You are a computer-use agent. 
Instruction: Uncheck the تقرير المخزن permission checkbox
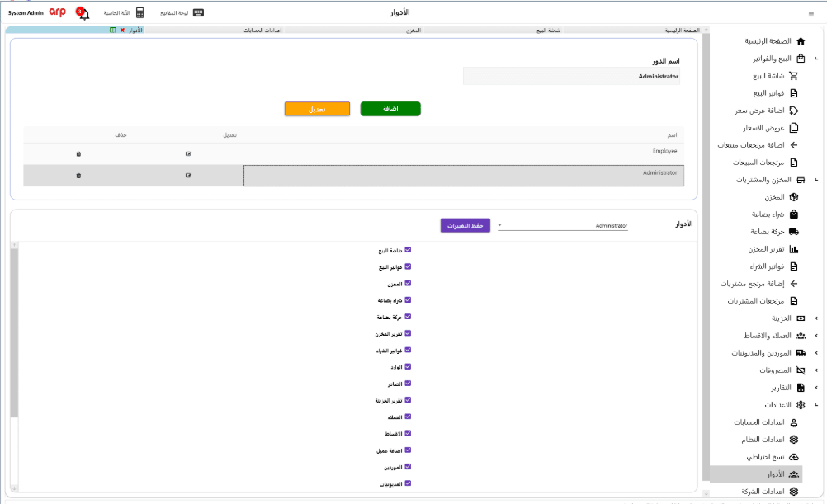(x=408, y=333)
